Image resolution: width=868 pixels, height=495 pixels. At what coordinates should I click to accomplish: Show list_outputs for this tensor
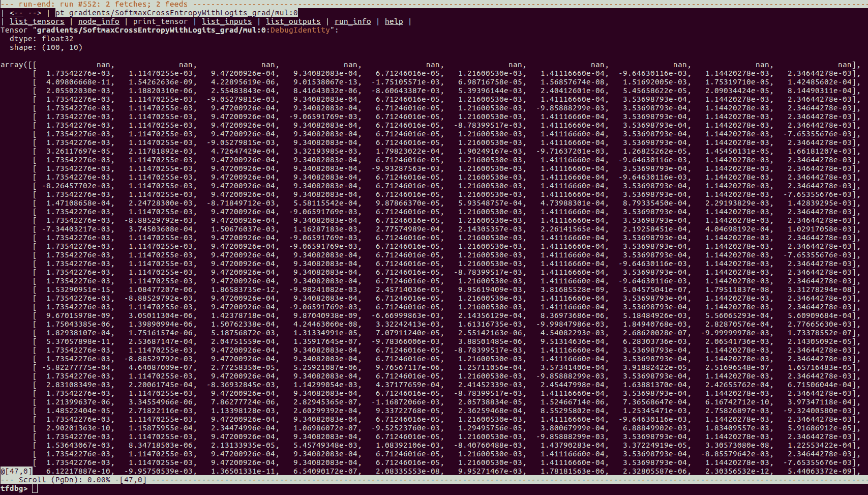click(x=293, y=21)
